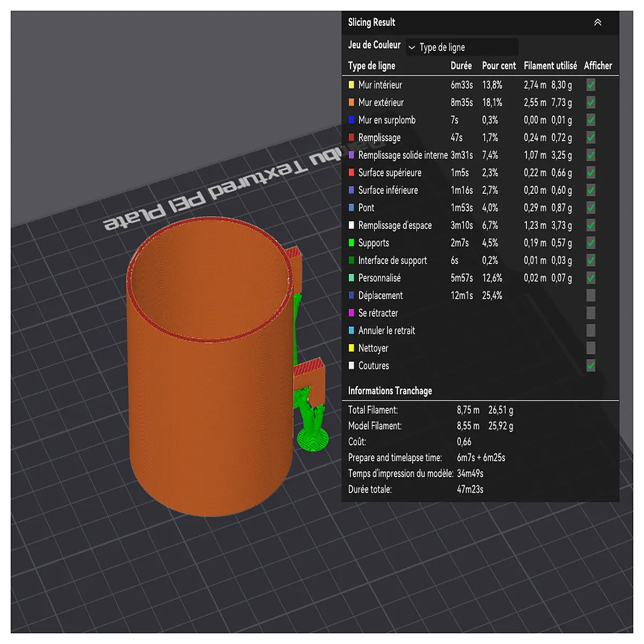Image resolution: width=644 pixels, height=644 pixels.
Task: Uncheck the Mur extérieur display checkbox
Action: point(591,103)
